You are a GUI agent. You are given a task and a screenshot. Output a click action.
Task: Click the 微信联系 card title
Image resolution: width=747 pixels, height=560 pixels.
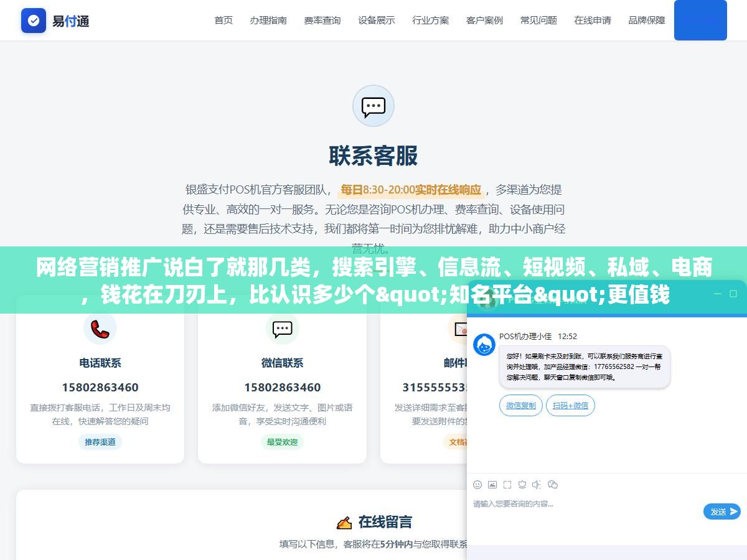click(283, 363)
